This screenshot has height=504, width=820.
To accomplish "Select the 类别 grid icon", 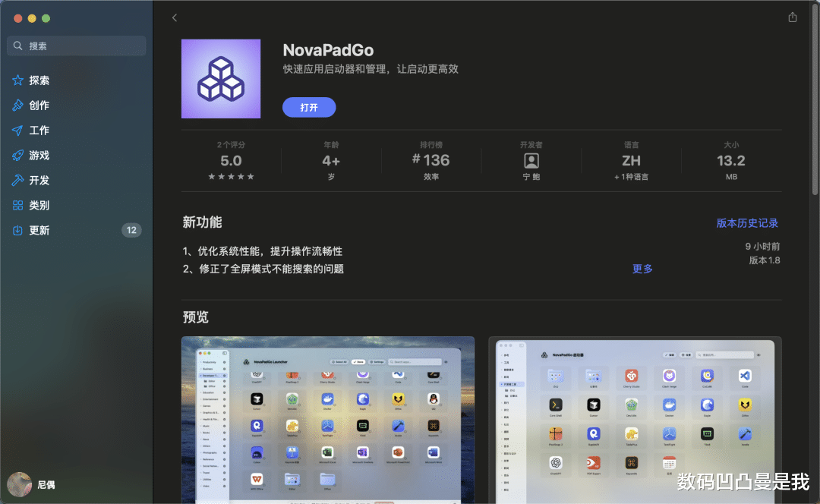I will pyautogui.click(x=17, y=206).
